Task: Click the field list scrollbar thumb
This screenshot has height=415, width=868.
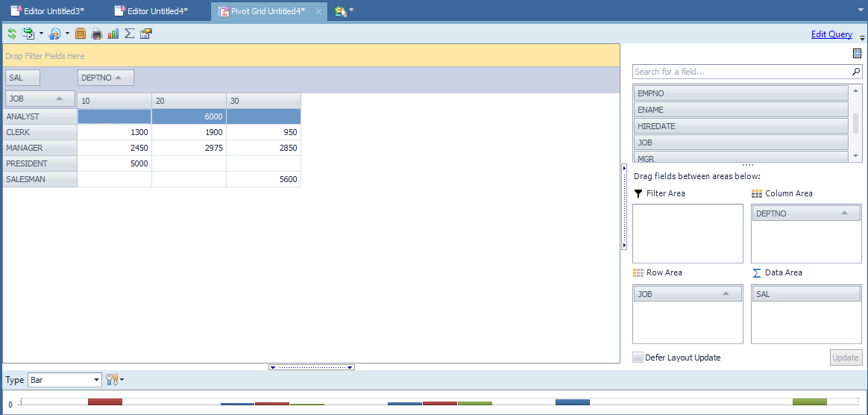Action: (x=856, y=122)
